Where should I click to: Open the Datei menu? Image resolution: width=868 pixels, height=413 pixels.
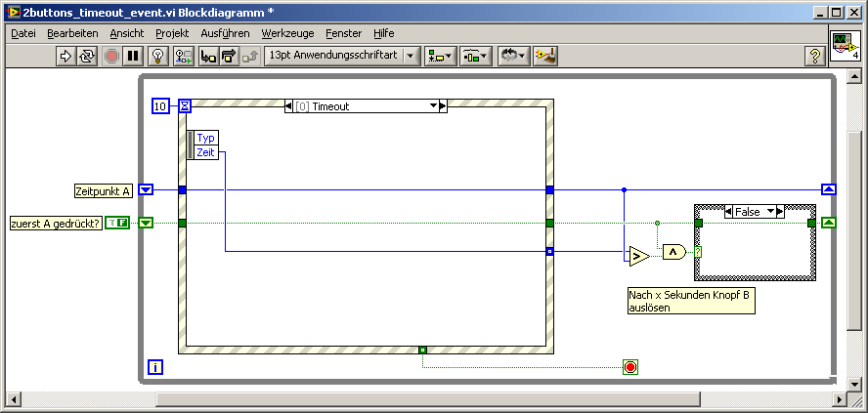click(23, 33)
